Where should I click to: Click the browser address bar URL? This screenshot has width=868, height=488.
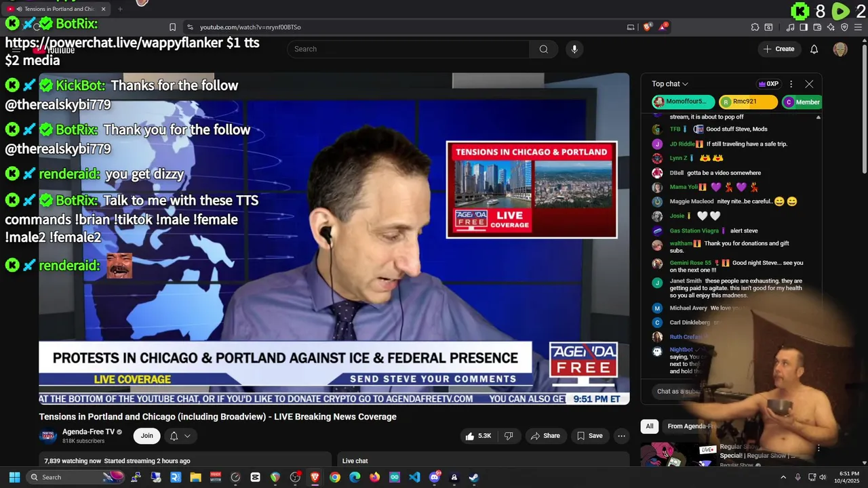pos(250,27)
